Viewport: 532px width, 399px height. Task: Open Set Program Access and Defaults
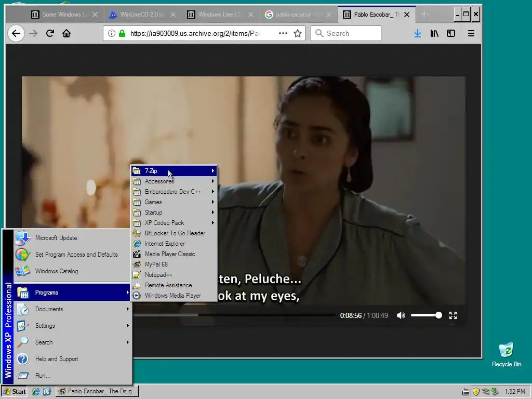coord(72,255)
